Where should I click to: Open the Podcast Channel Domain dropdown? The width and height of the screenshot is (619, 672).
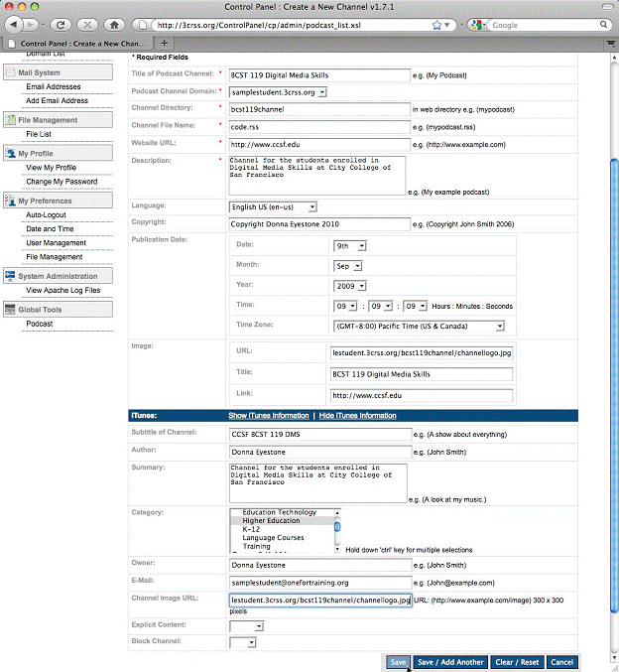277,91
